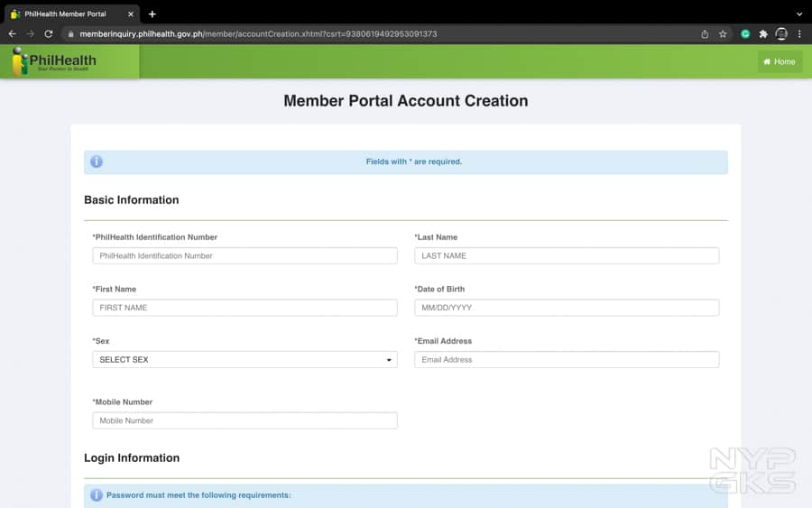Click the '*Mobile Number' label
Image resolution: width=812 pixels, height=508 pixels.
tap(122, 402)
